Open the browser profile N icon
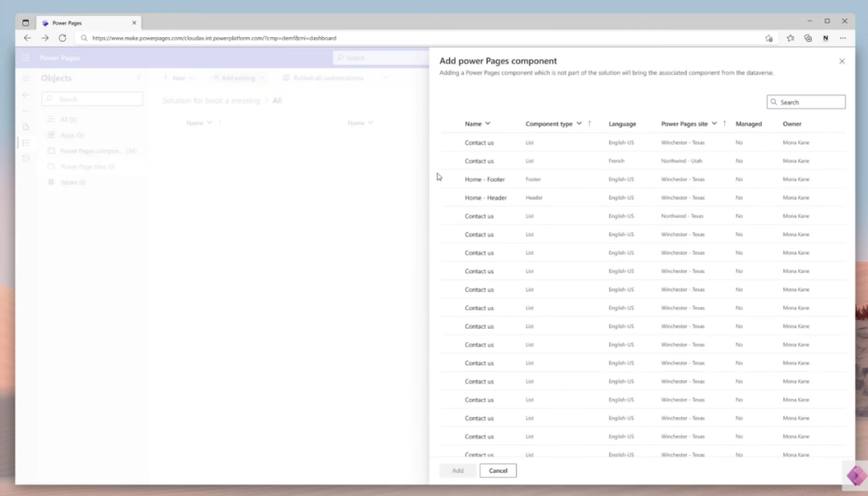 [x=825, y=39]
